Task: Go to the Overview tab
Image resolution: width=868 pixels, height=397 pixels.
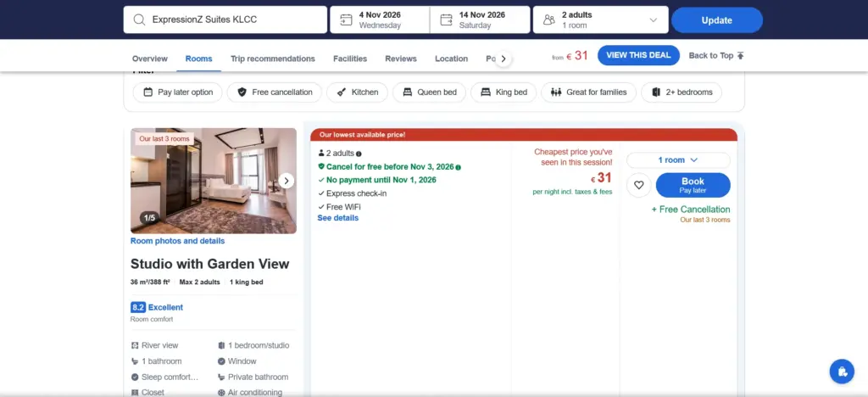Action: [x=149, y=59]
